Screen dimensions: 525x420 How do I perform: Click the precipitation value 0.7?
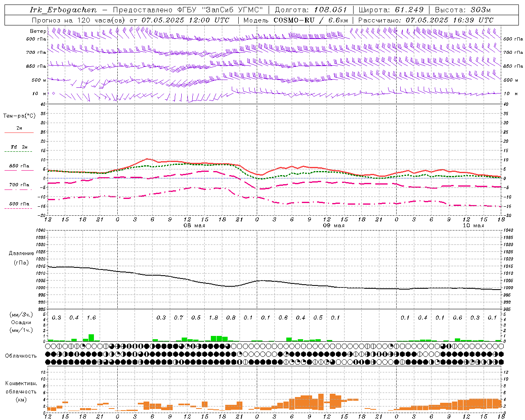coord(178,317)
